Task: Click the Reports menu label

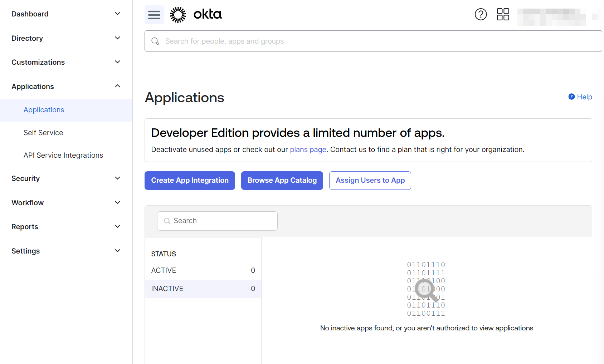Action: pyautogui.click(x=25, y=227)
